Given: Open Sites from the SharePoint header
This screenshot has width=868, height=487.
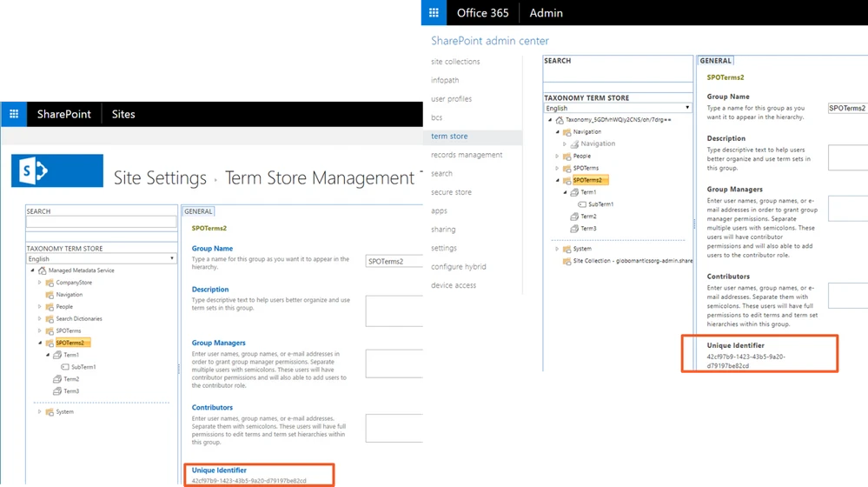Looking at the screenshot, I should point(123,114).
